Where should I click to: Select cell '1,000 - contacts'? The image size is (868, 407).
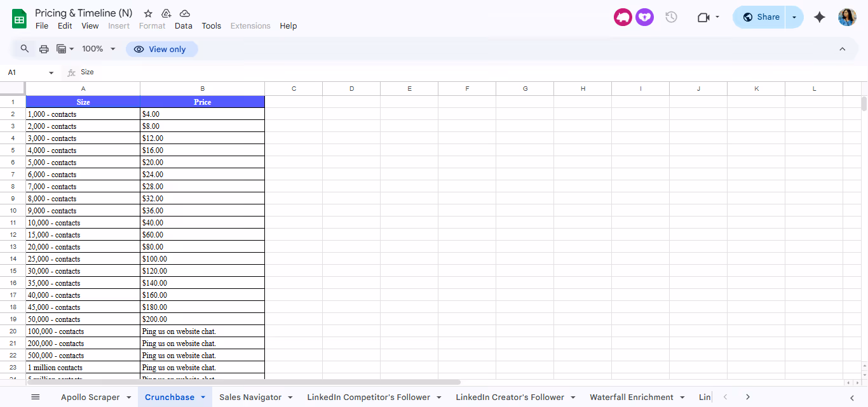pos(83,114)
